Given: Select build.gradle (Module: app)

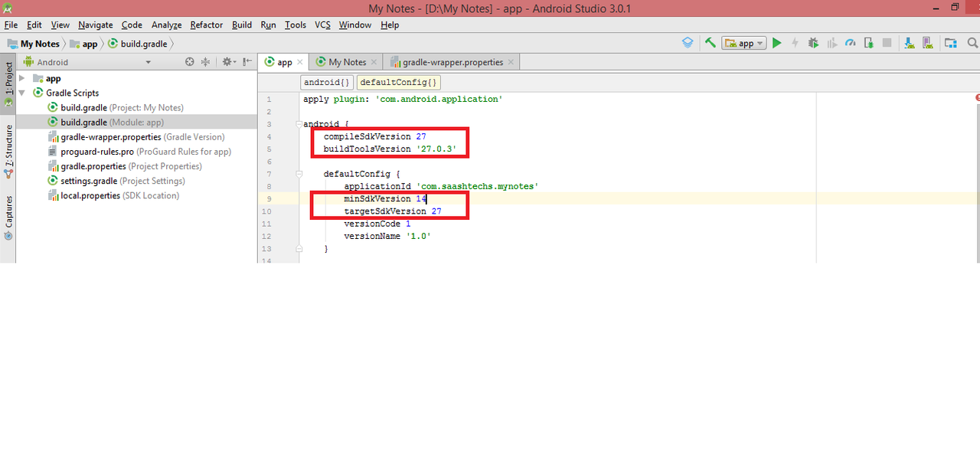Looking at the screenshot, I should pyautogui.click(x=106, y=122).
